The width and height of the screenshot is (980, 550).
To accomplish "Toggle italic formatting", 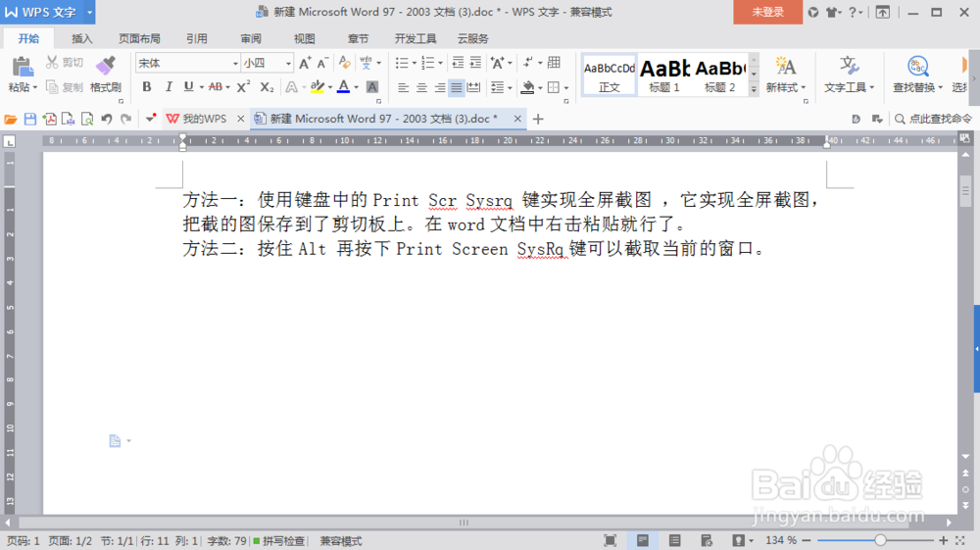I will [169, 87].
